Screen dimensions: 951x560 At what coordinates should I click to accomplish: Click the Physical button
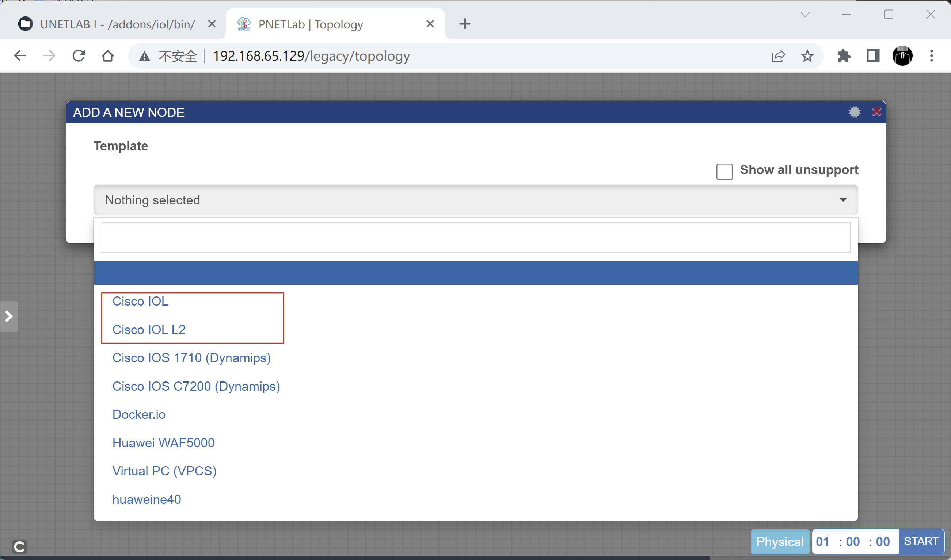780,541
